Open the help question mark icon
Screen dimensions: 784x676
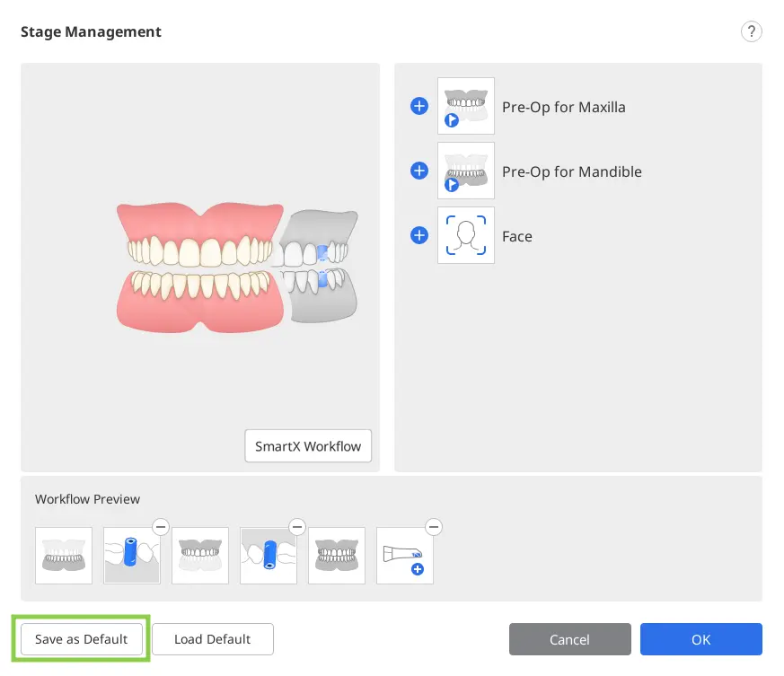[751, 31]
